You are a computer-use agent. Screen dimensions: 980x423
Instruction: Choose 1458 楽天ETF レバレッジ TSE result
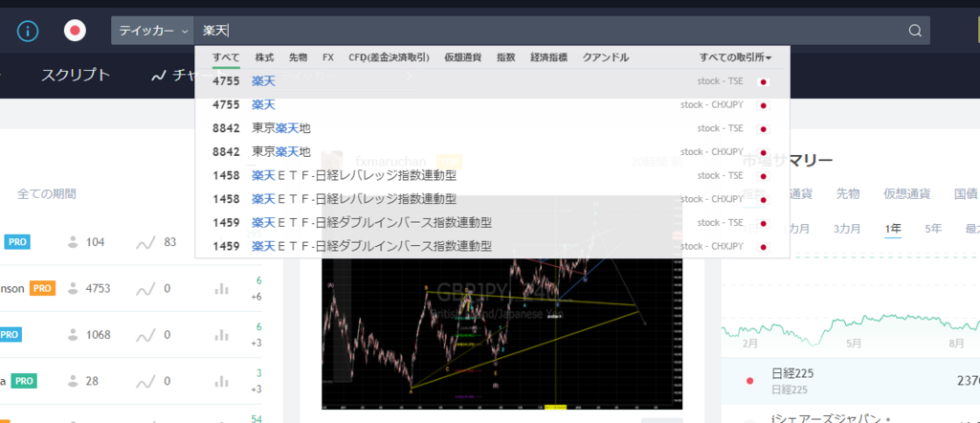493,175
